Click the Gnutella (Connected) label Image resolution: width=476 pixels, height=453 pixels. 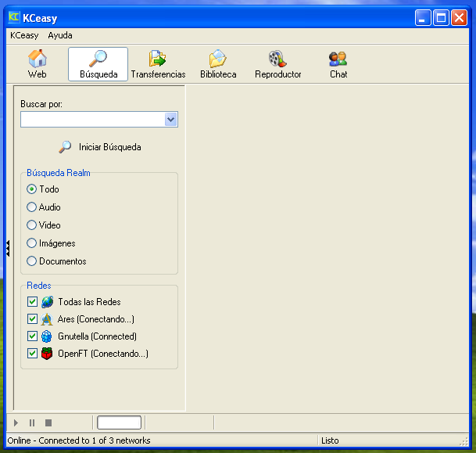tap(97, 336)
